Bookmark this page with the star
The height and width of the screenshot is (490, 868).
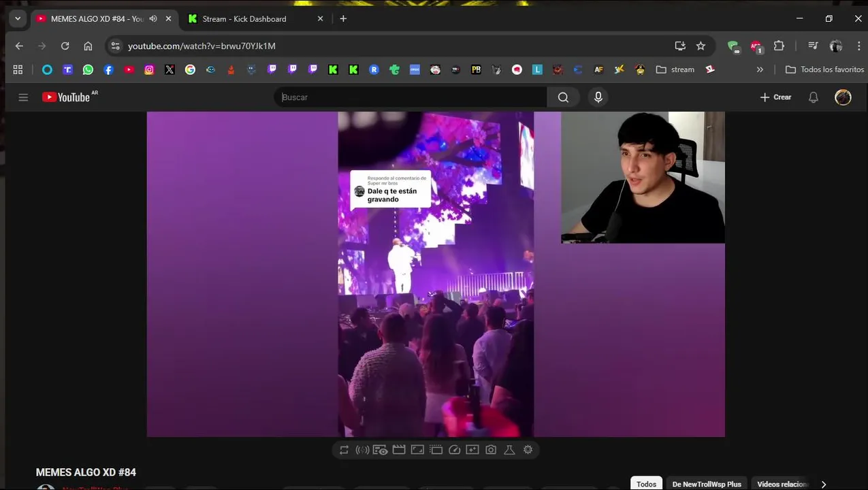point(701,46)
